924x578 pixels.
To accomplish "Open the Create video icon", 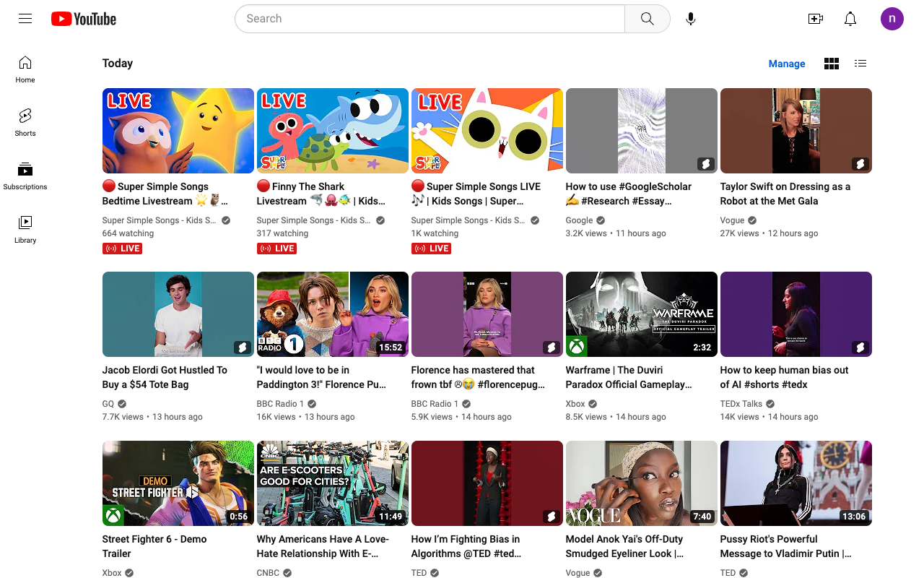I will coord(816,19).
